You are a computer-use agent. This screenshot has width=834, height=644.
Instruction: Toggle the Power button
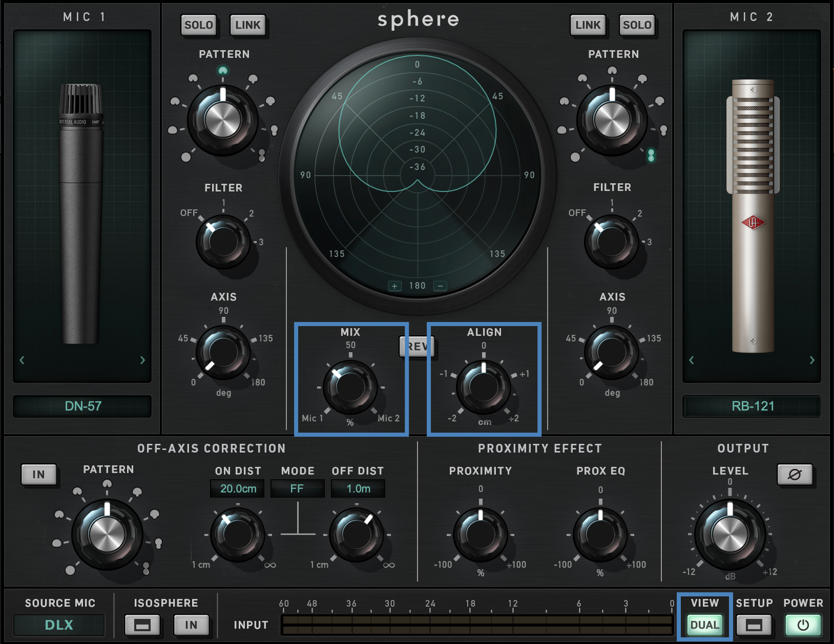tap(803, 625)
